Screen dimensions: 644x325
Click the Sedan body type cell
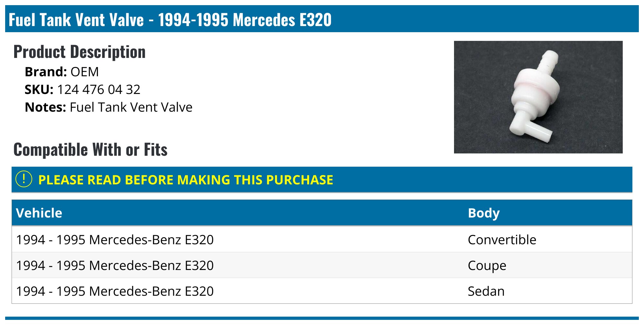(486, 291)
